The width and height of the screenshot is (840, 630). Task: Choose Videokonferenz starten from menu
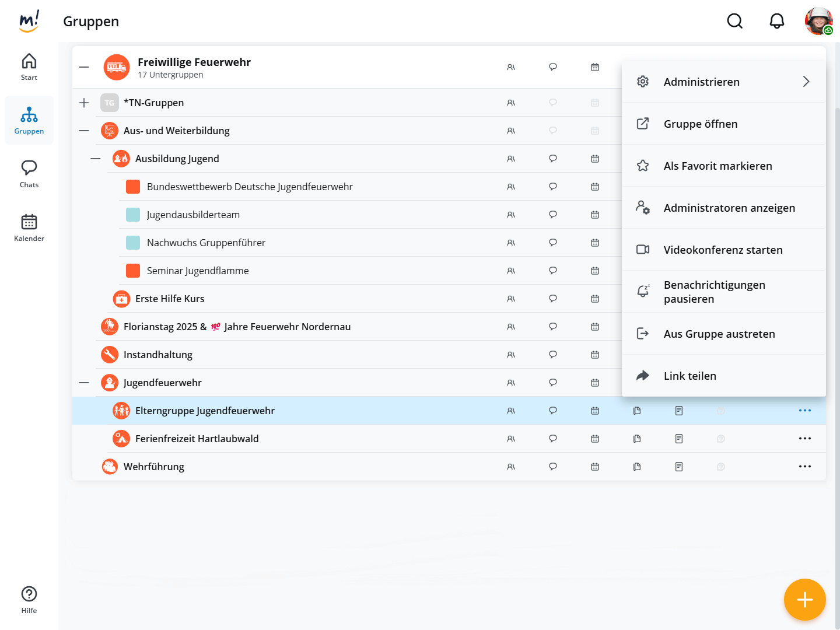pyautogui.click(x=723, y=250)
